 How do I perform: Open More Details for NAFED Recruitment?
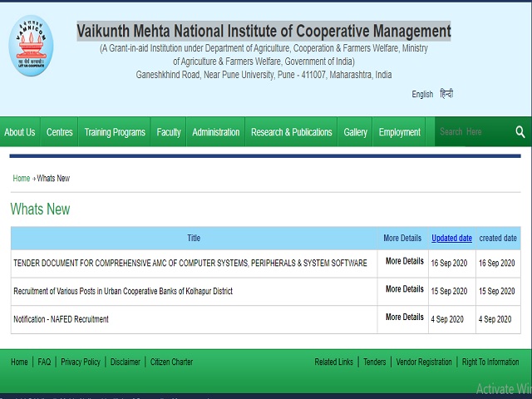click(405, 317)
